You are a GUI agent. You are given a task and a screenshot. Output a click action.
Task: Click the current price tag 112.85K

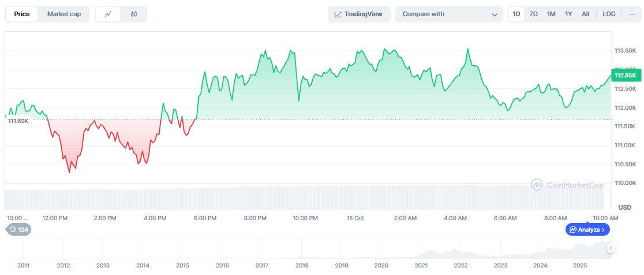pyautogui.click(x=625, y=75)
